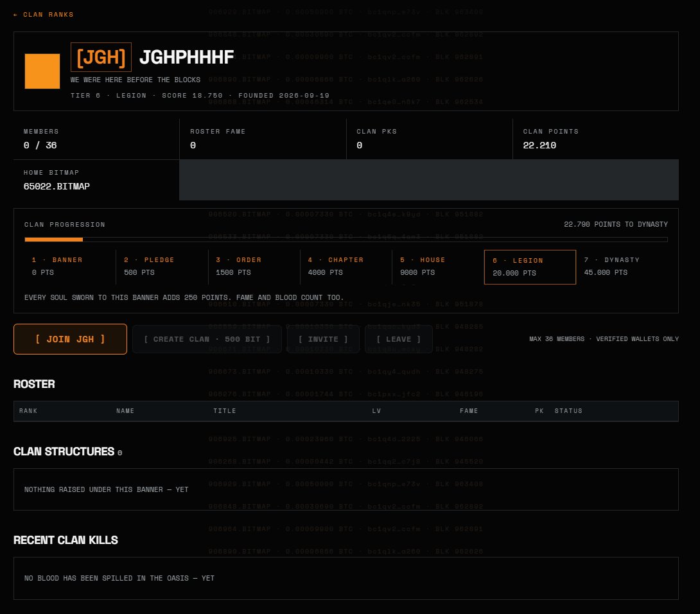This screenshot has width=700, height=614.
Task: Select tier 5 House progression step
Action: coord(438,267)
